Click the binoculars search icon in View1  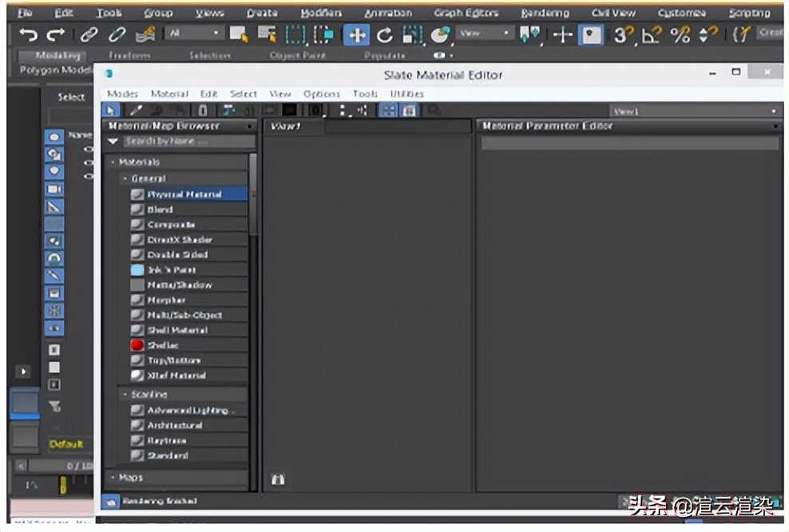(x=279, y=480)
